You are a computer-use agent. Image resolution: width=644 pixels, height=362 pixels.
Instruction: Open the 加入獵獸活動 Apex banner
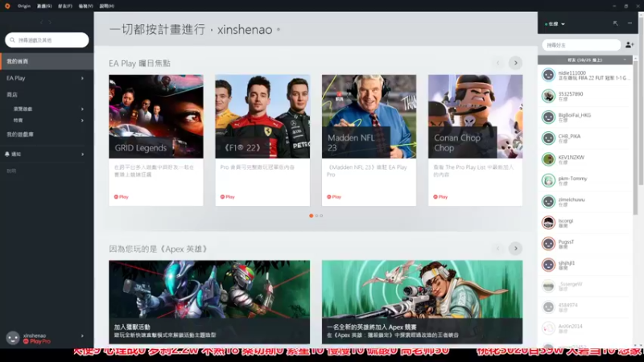click(209, 302)
